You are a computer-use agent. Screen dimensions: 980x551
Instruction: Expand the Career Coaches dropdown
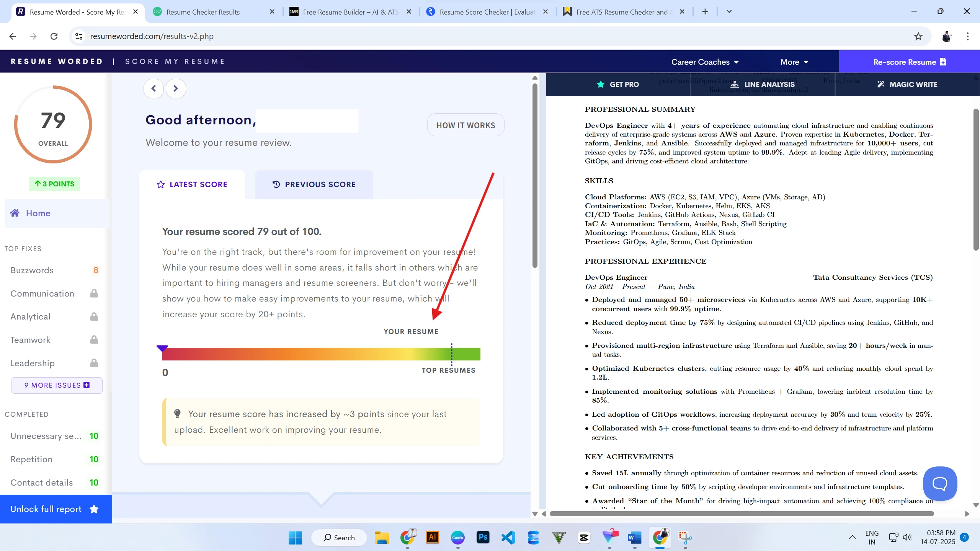[705, 62]
